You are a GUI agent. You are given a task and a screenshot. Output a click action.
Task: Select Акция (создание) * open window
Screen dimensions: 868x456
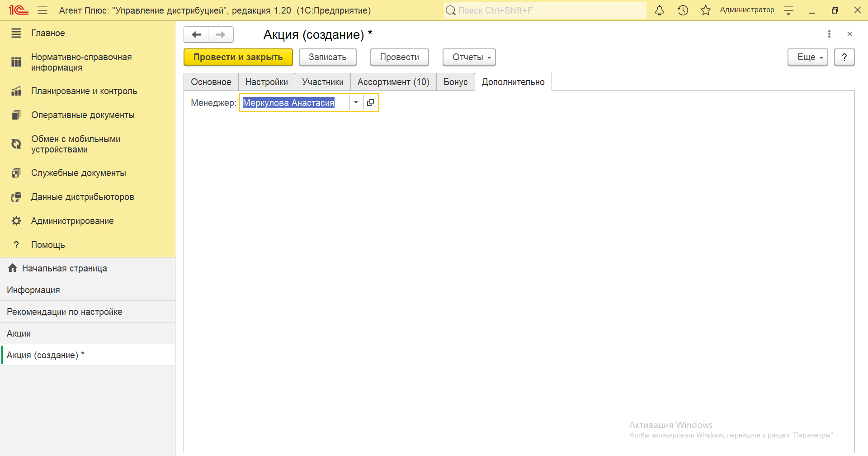coord(88,355)
